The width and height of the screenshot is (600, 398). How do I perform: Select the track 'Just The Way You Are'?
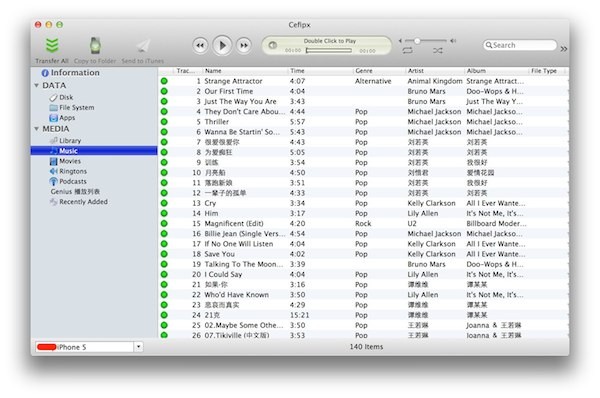tap(240, 101)
